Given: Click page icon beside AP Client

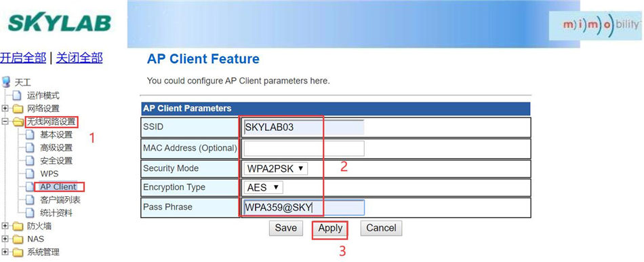Looking at the screenshot, I should (30, 187).
